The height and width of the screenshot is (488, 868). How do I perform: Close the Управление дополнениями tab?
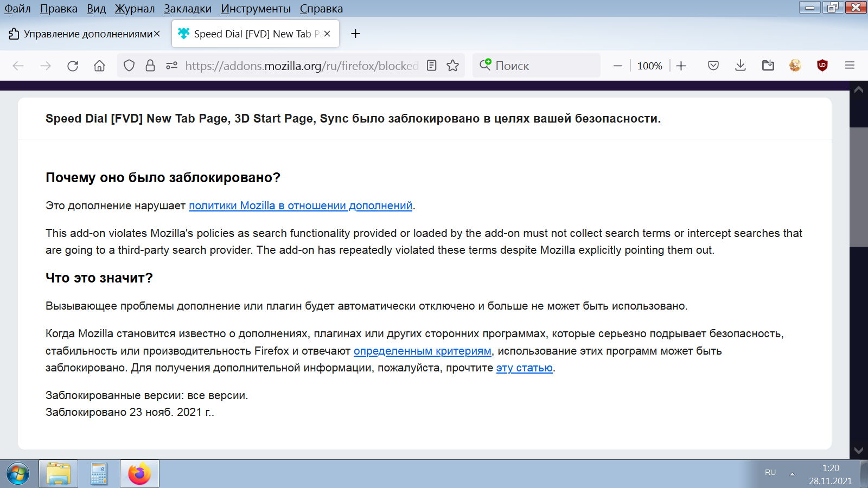(157, 34)
